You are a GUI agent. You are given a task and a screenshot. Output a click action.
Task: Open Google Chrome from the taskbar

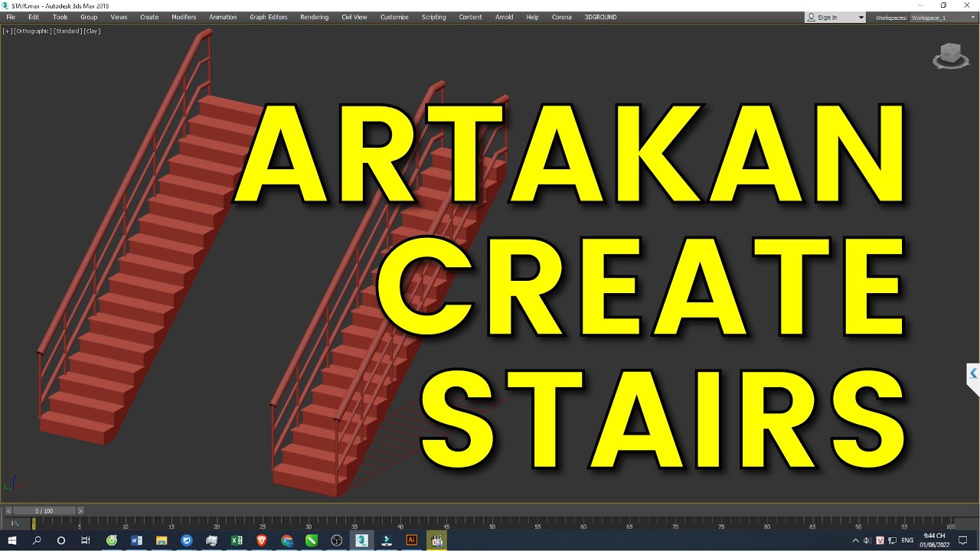(286, 540)
